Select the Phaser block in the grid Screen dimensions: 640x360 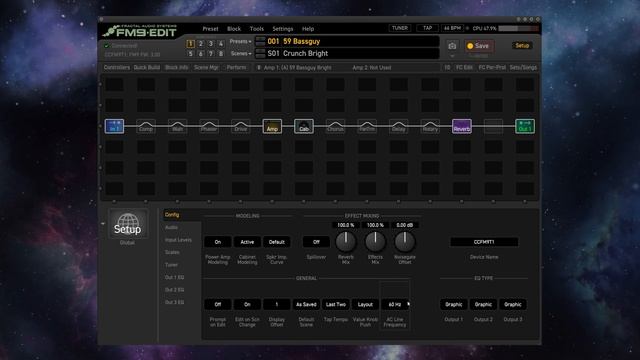pyautogui.click(x=209, y=127)
